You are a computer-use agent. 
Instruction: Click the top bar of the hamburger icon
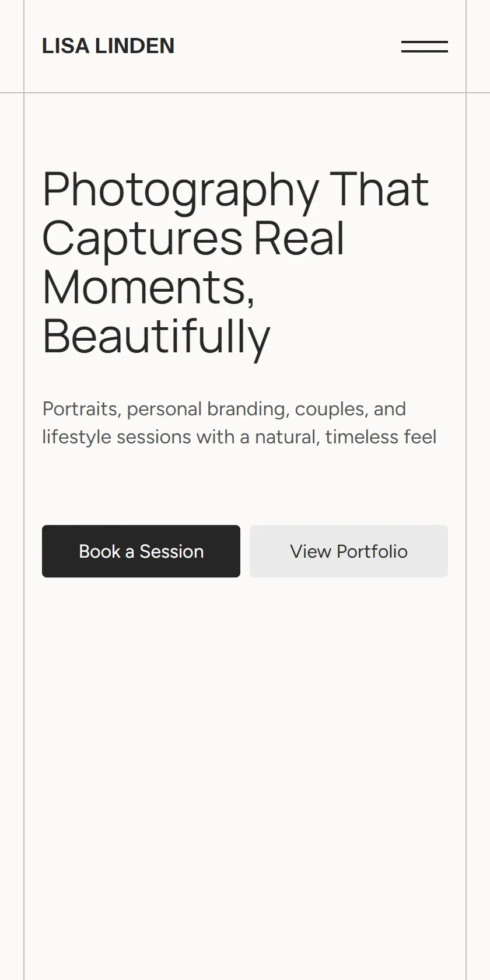coord(425,42)
